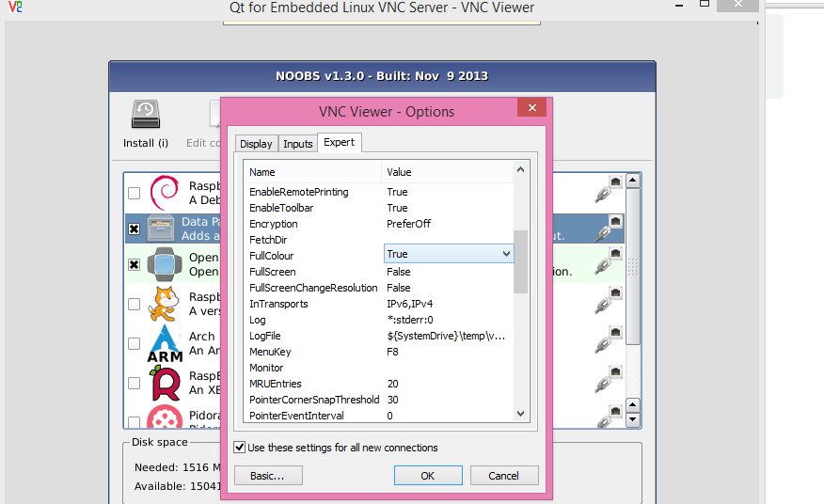Select the PointerCornerSnapThreshold parameter
Image resolution: width=824 pixels, height=504 pixels.
[314, 400]
